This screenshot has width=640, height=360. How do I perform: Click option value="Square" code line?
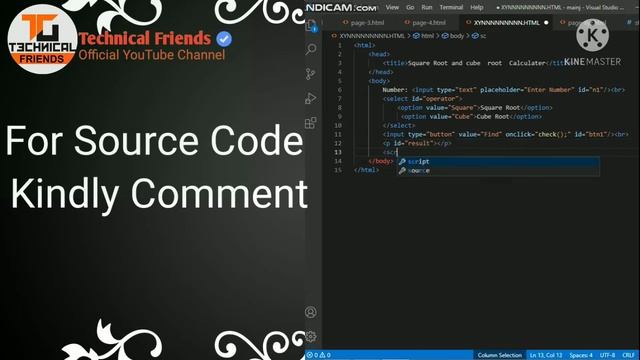tap(475, 108)
